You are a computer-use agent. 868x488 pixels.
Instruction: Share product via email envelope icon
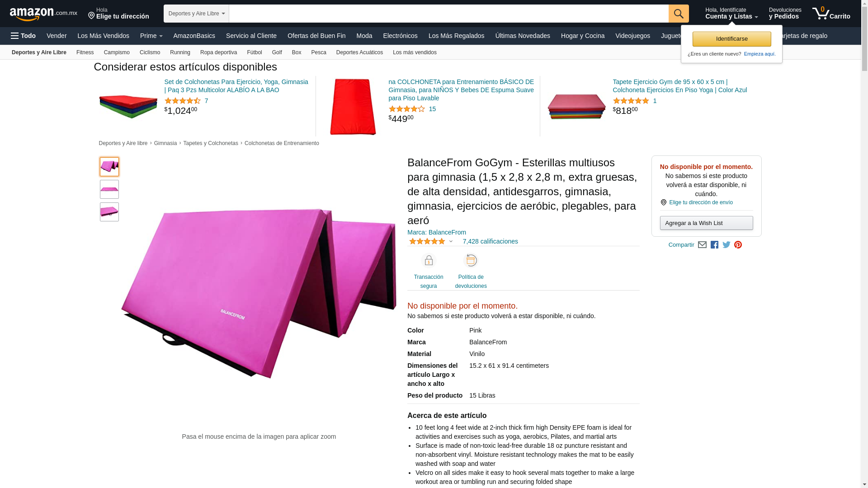pyautogui.click(x=702, y=245)
